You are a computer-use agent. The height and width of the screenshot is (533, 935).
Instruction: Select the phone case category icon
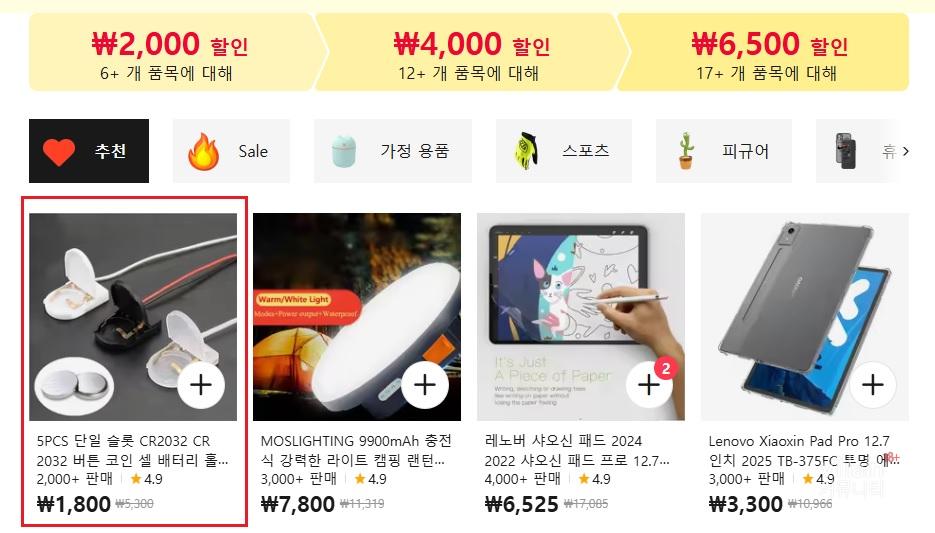click(x=845, y=151)
